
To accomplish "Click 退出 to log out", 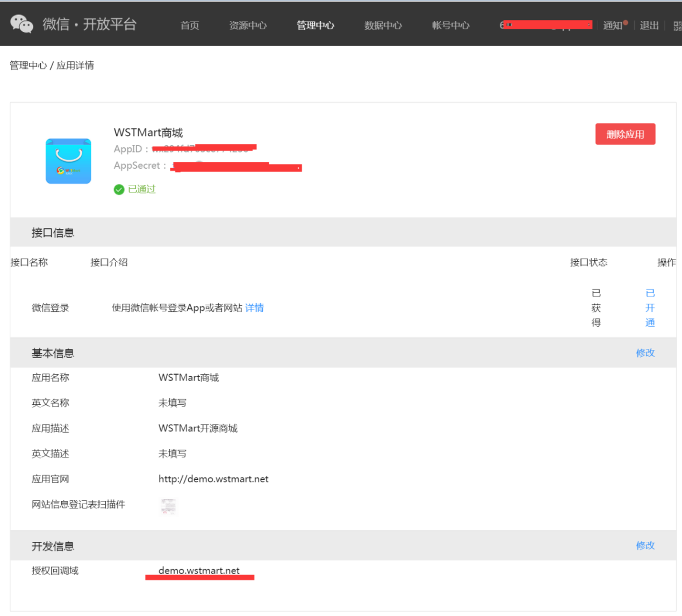I will click(649, 25).
